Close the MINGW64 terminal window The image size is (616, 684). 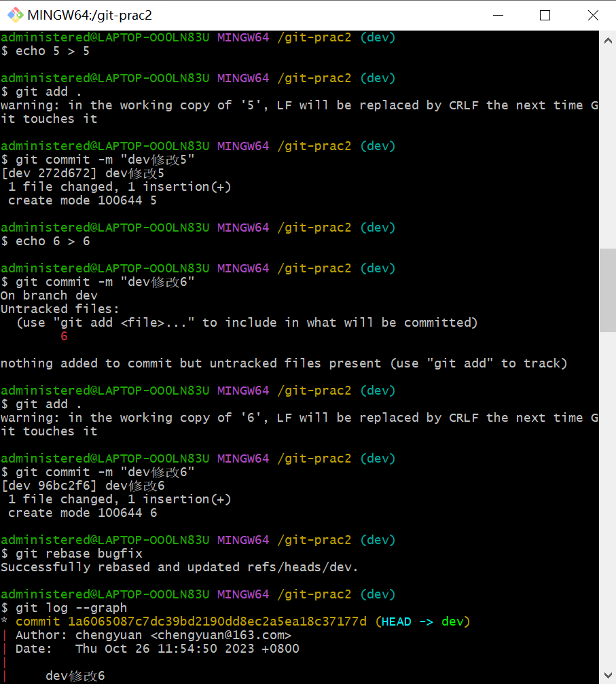point(593,15)
